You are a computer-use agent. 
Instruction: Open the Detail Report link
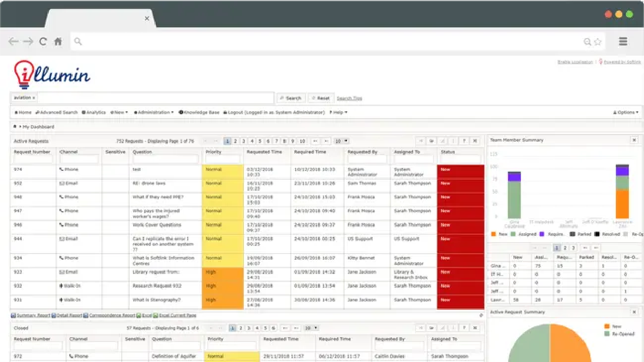point(69,315)
